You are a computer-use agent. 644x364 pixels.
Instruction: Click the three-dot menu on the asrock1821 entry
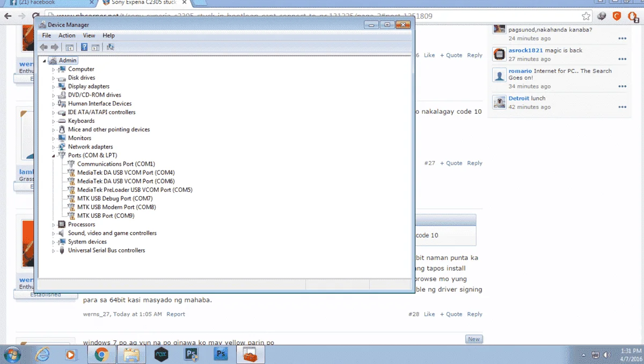point(622,59)
